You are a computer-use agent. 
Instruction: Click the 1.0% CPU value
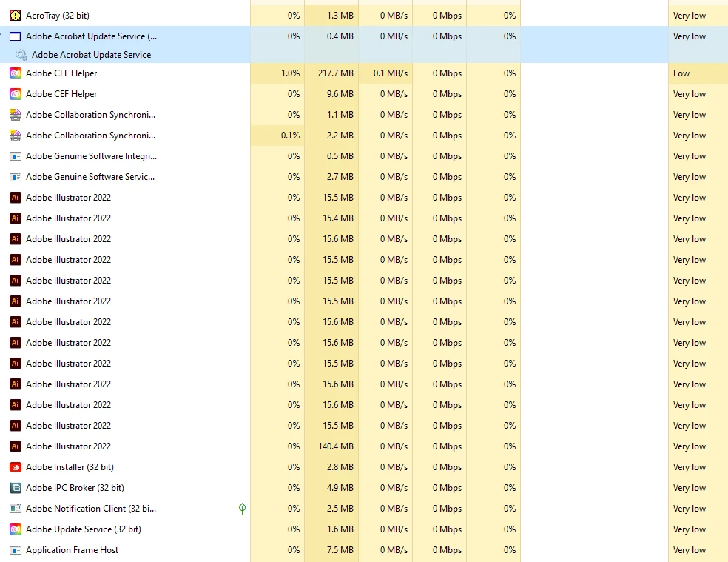pos(290,73)
